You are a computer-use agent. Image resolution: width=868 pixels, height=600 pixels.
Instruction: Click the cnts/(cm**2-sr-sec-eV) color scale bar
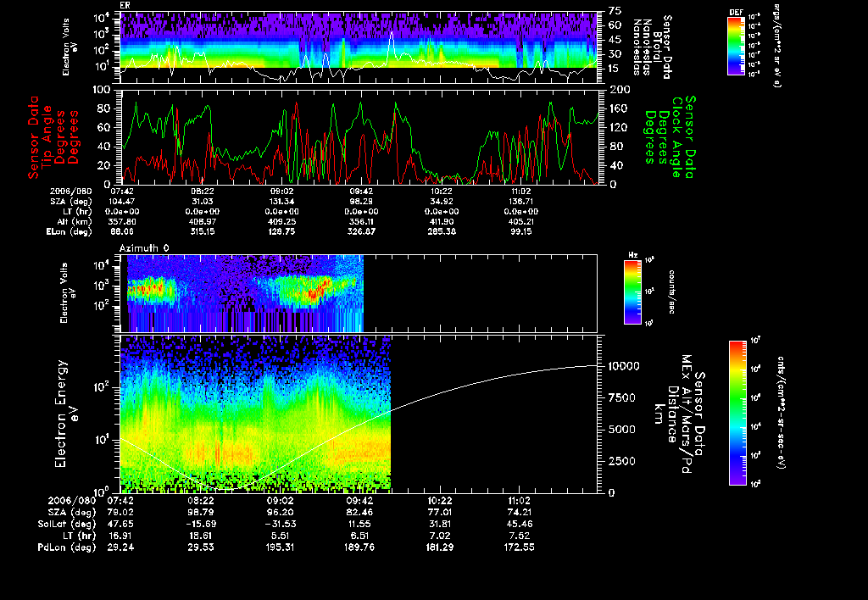pyautogui.click(x=737, y=413)
